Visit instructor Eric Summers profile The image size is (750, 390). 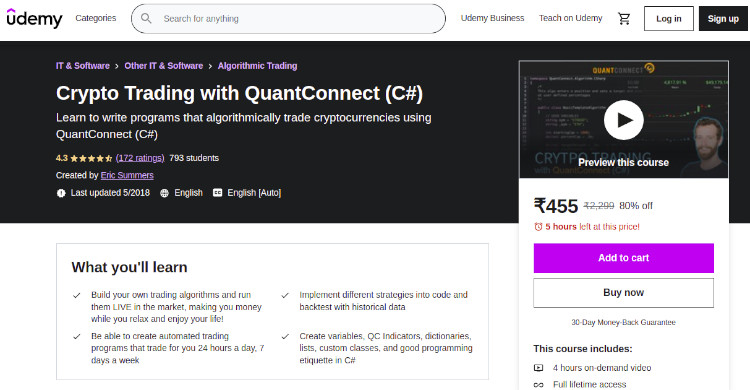pos(127,176)
